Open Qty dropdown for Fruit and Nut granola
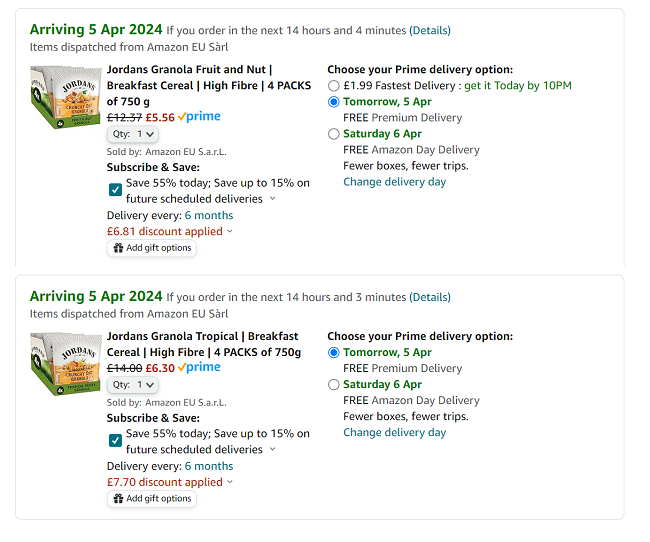This screenshot has width=650, height=542. tap(133, 134)
